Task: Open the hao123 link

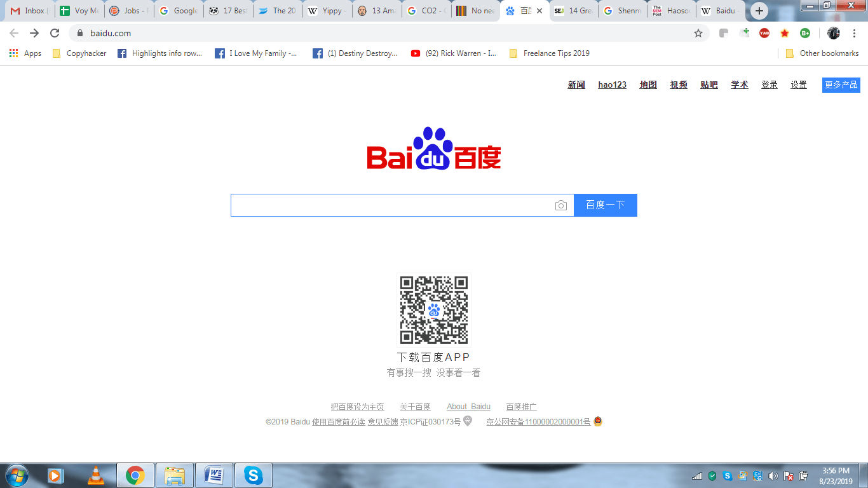Action: (x=613, y=85)
